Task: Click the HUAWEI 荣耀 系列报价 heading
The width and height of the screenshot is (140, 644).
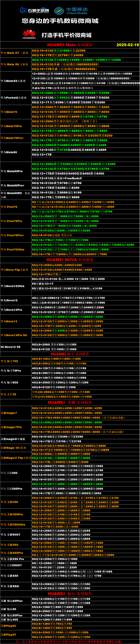Action: point(70,402)
